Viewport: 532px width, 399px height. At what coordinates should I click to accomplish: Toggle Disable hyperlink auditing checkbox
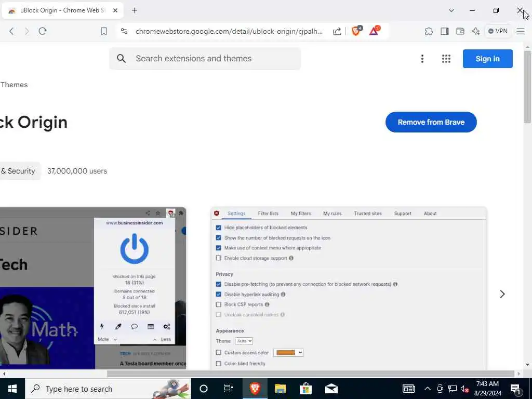[x=219, y=295]
